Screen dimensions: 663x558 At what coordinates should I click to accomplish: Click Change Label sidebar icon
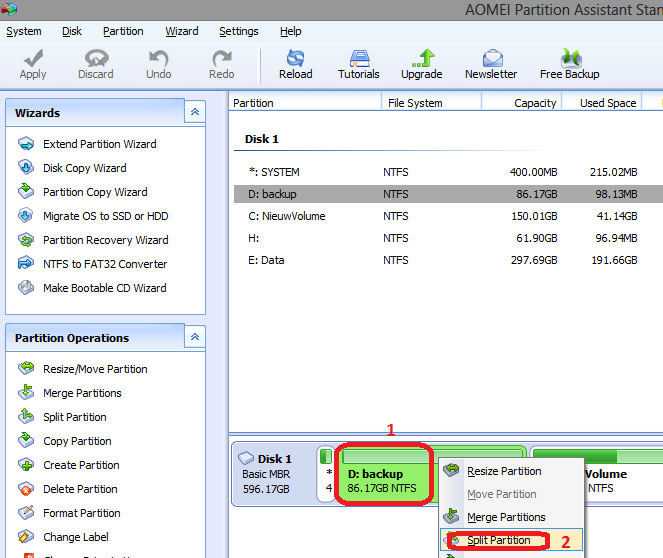[26, 536]
